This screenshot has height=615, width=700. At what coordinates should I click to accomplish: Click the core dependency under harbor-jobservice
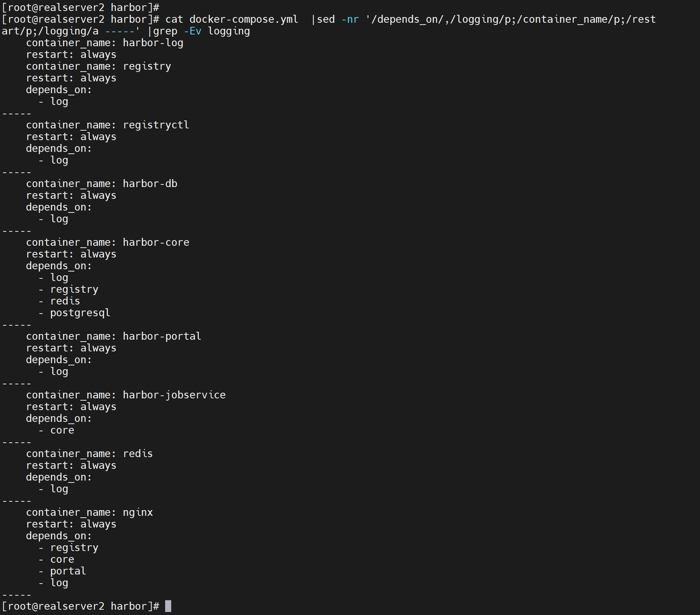click(x=62, y=430)
